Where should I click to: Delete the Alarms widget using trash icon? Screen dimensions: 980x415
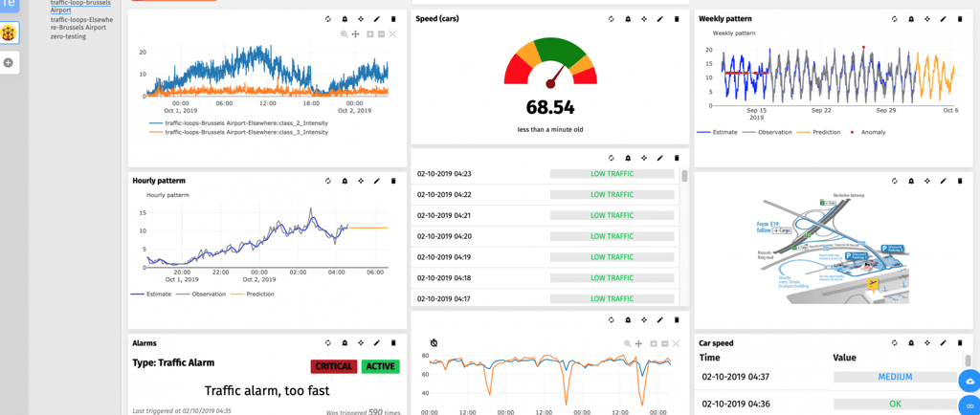[393, 342]
